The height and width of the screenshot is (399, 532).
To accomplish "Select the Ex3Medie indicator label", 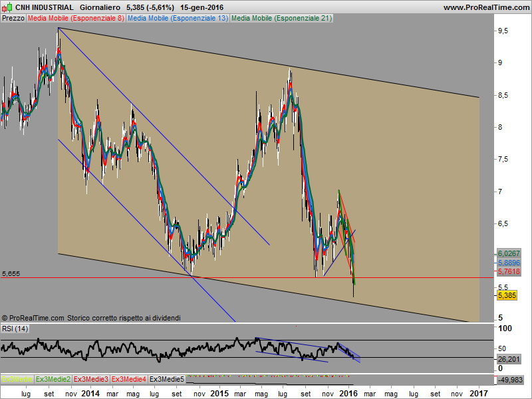I will pyautogui.click(x=17, y=379).
